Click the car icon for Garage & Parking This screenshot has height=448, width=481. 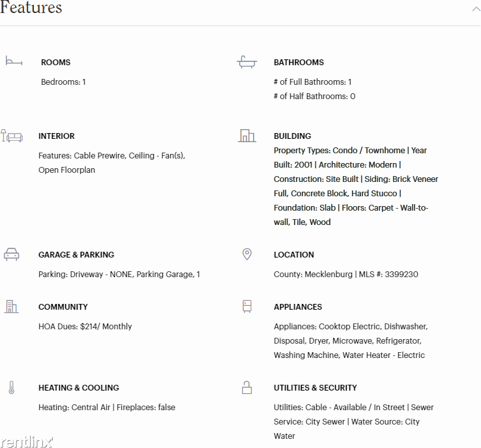pyautogui.click(x=12, y=254)
